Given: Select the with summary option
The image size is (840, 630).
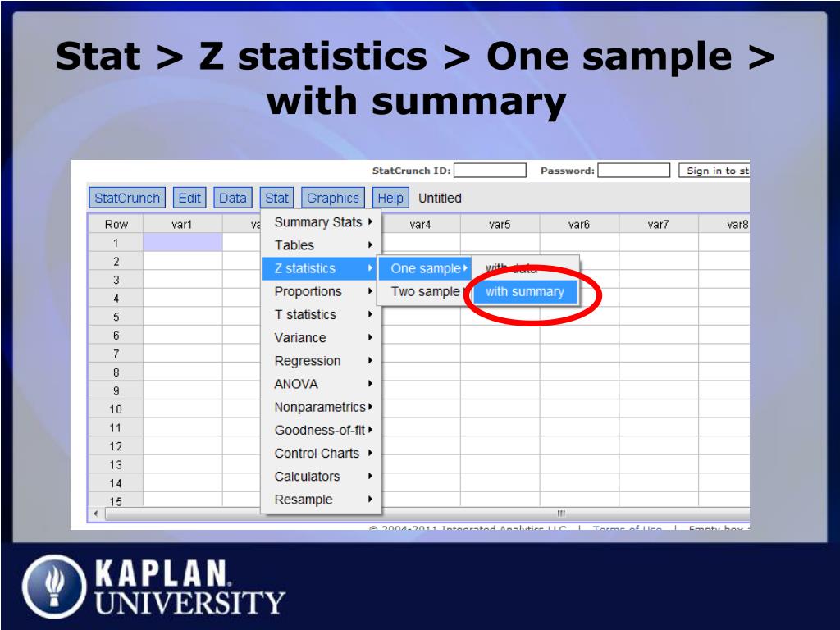Looking at the screenshot, I should click(x=525, y=292).
